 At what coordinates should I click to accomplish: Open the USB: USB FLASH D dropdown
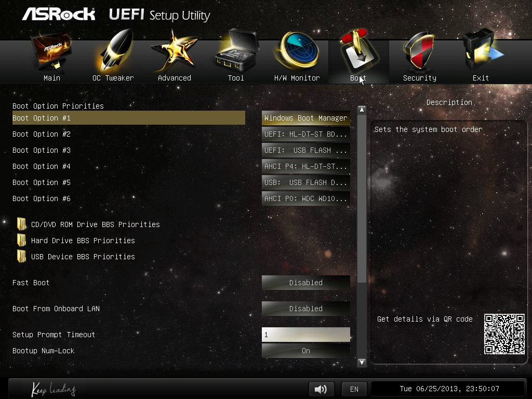305,182
